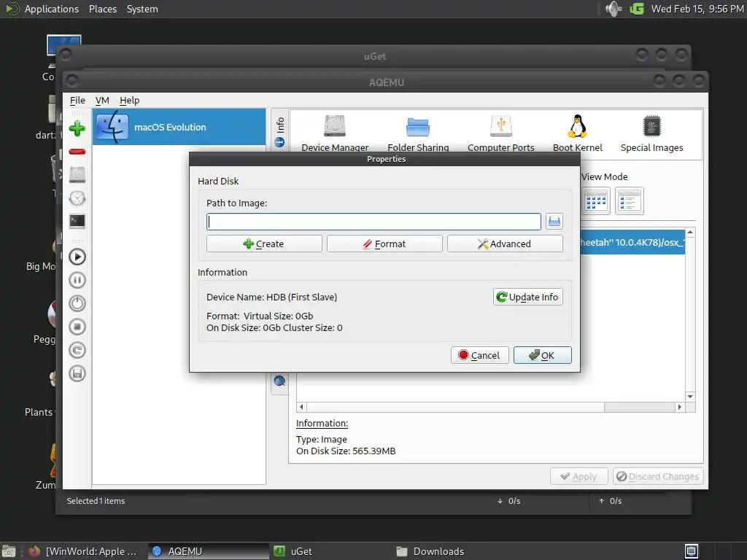Open the Device Manager icon

(x=335, y=133)
